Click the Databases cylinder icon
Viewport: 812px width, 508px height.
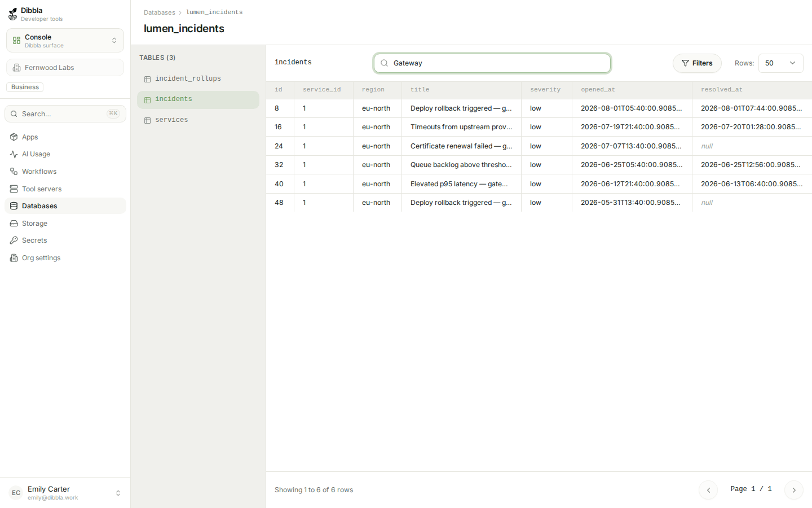14,206
